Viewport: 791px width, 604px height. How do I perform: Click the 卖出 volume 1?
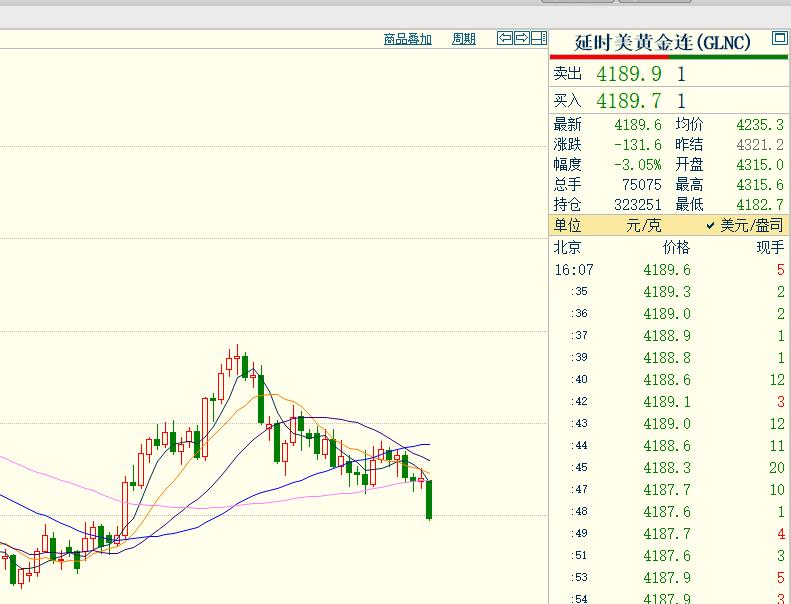point(681,74)
